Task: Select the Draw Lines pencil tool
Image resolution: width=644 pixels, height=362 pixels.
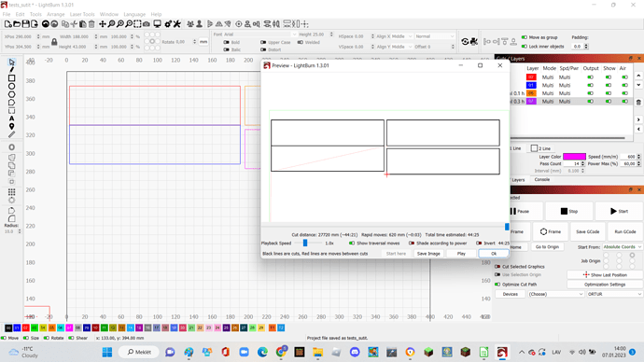Action: [x=11, y=70]
